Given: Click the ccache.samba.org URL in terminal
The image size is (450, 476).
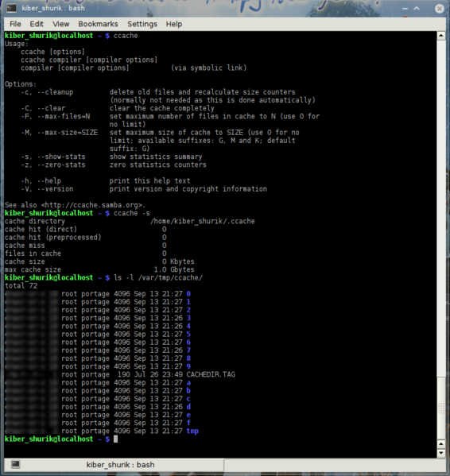Looking at the screenshot, I should (93, 205).
